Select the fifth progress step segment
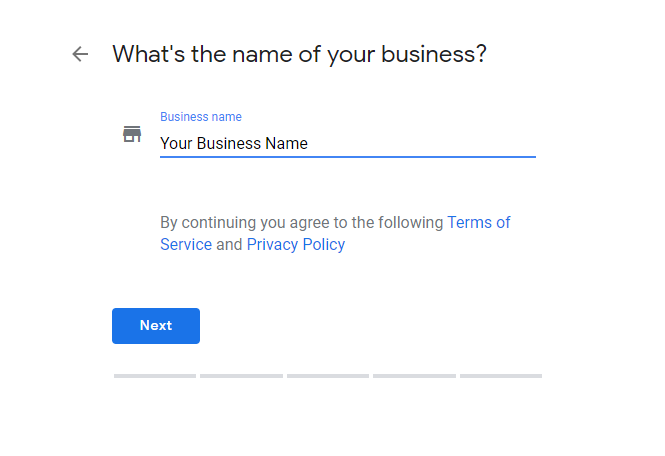The image size is (665, 456). click(x=501, y=376)
